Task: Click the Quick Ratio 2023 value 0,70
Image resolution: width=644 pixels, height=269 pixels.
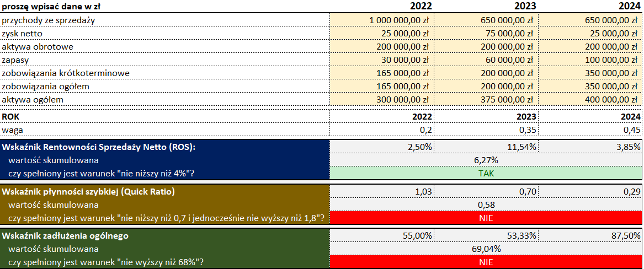Action: (x=528, y=191)
